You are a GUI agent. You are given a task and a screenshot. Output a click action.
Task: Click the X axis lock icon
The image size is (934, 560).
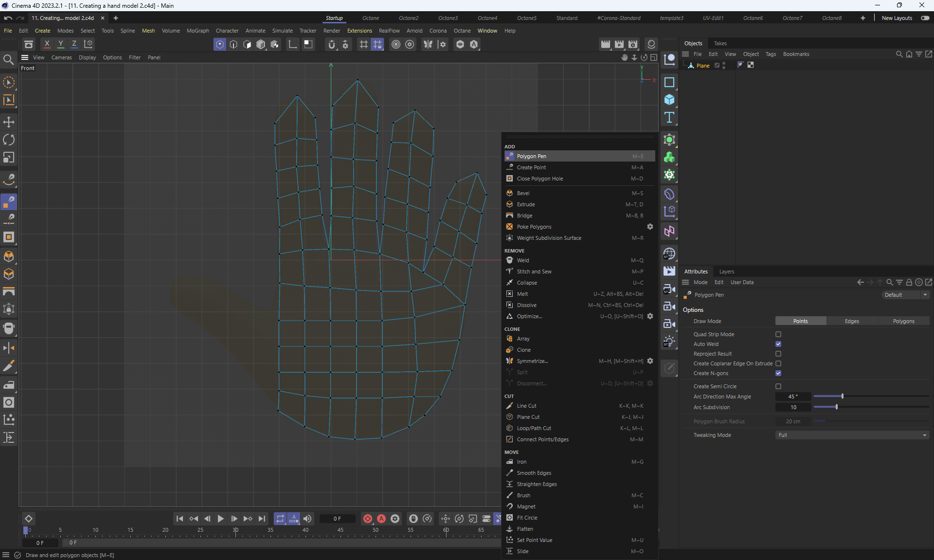[x=47, y=44]
